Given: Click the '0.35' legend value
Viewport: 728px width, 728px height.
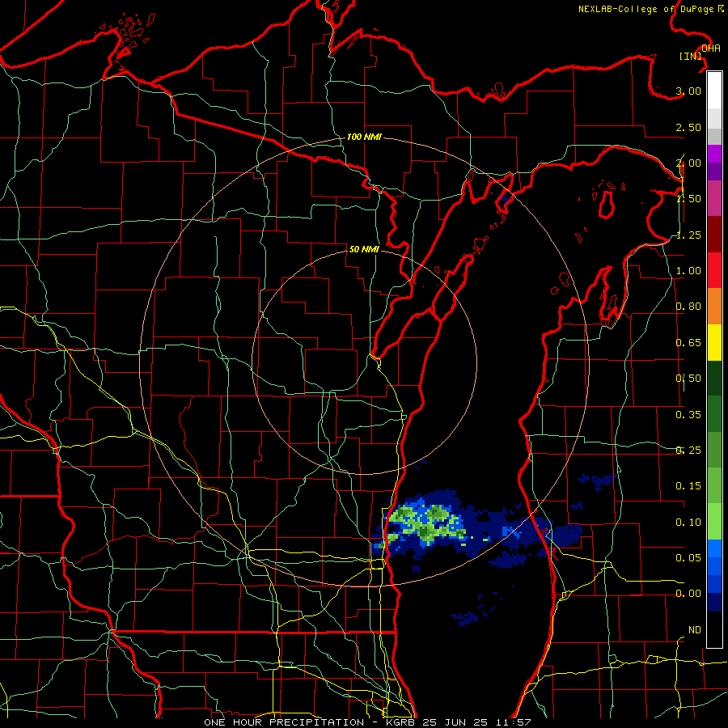Looking at the screenshot, I should click(688, 415).
